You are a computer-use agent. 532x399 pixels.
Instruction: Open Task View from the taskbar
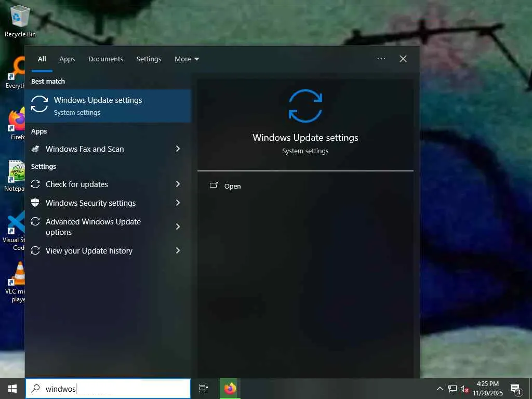(x=204, y=389)
